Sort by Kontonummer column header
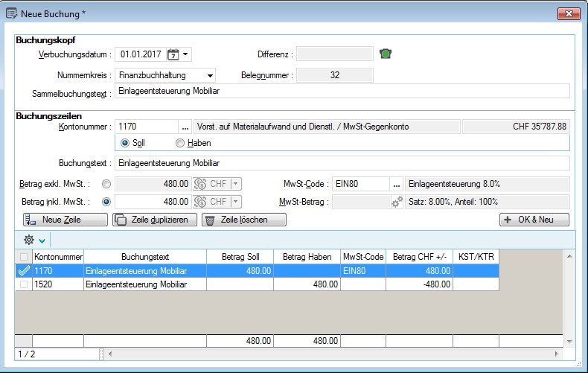 [x=58, y=257]
